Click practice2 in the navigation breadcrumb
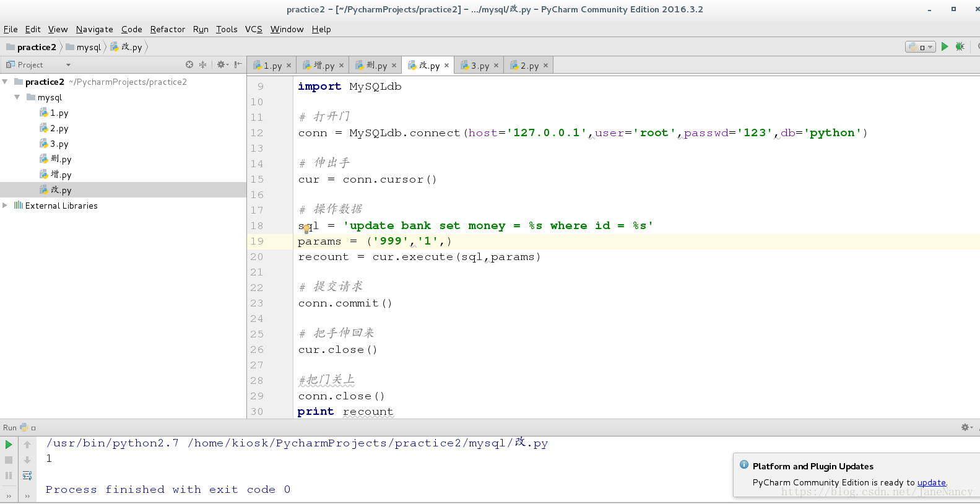980x504 pixels. click(x=31, y=47)
